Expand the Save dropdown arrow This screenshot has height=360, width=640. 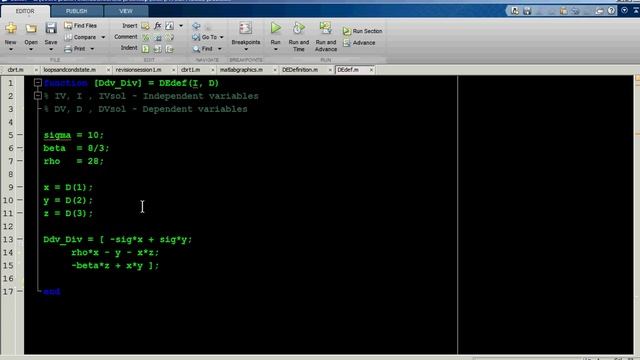51,50
